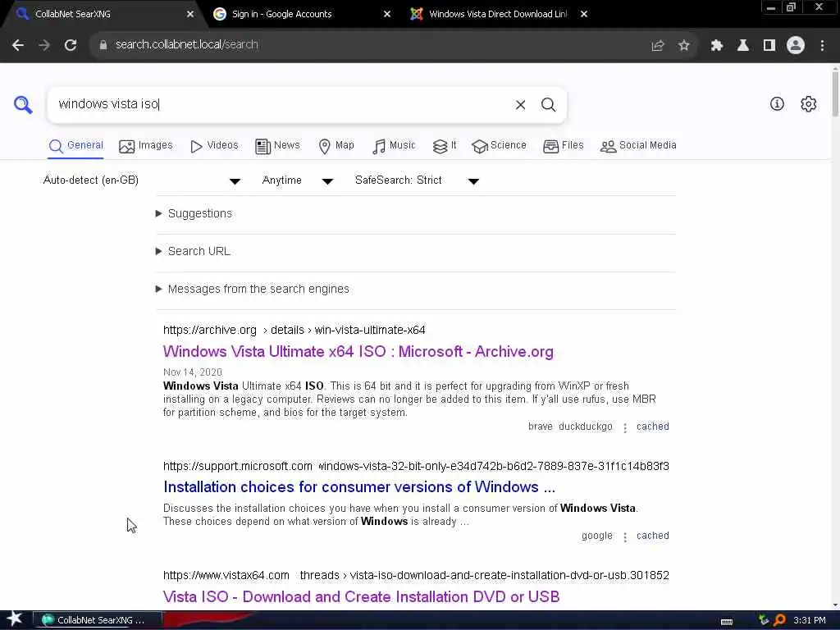The width and height of the screenshot is (840, 630).
Task: Open Chrome three-dot menu
Action: [x=822, y=46]
